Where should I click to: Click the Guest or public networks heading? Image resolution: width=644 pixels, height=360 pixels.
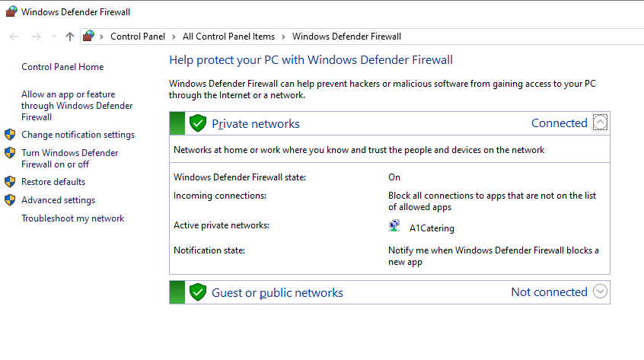[x=277, y=293]
